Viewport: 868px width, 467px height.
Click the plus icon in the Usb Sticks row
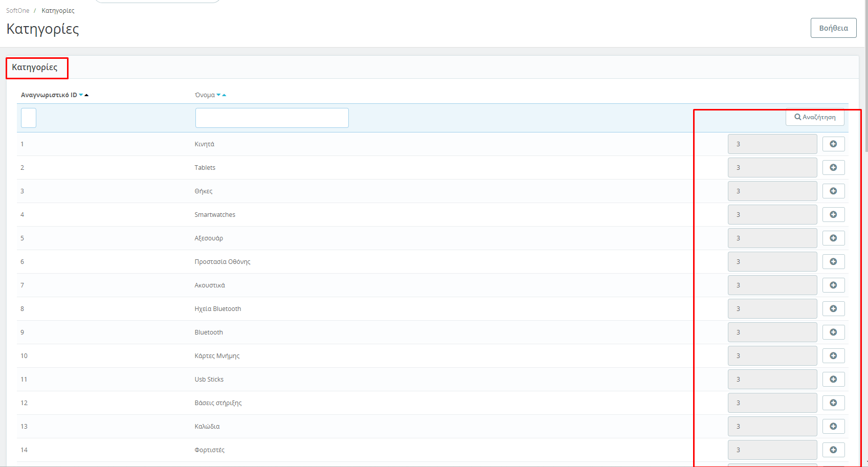click(833, 380)
